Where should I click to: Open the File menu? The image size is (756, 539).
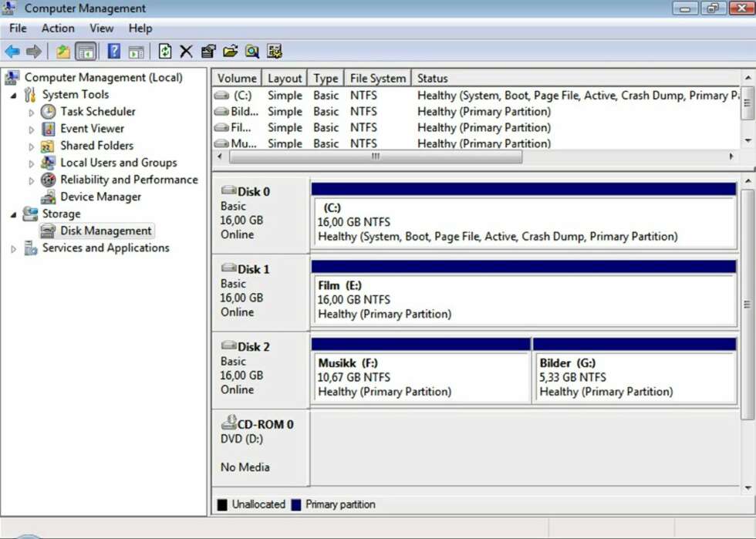[x=18, y=29]
